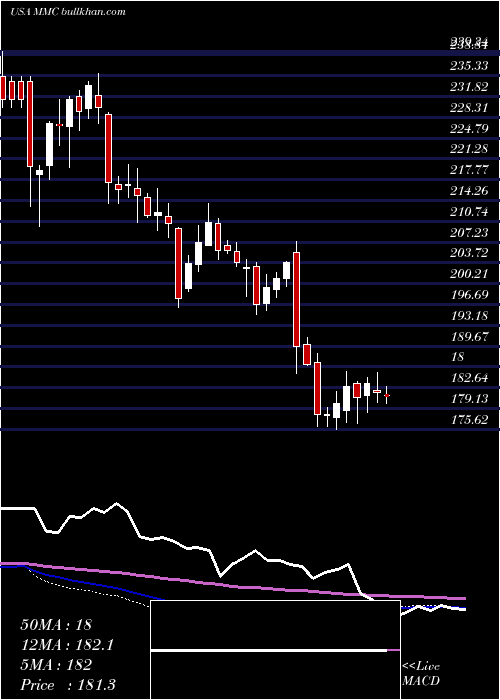The height and width of the screenshot is (700, 500).
Task: Click the 235.33 price label
Action: pos(469,66)
